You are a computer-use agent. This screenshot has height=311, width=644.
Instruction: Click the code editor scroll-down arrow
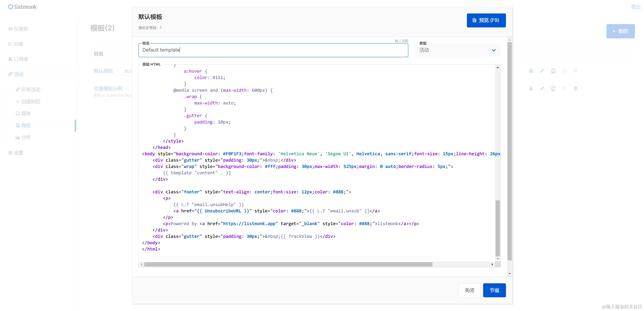point(498,259)
